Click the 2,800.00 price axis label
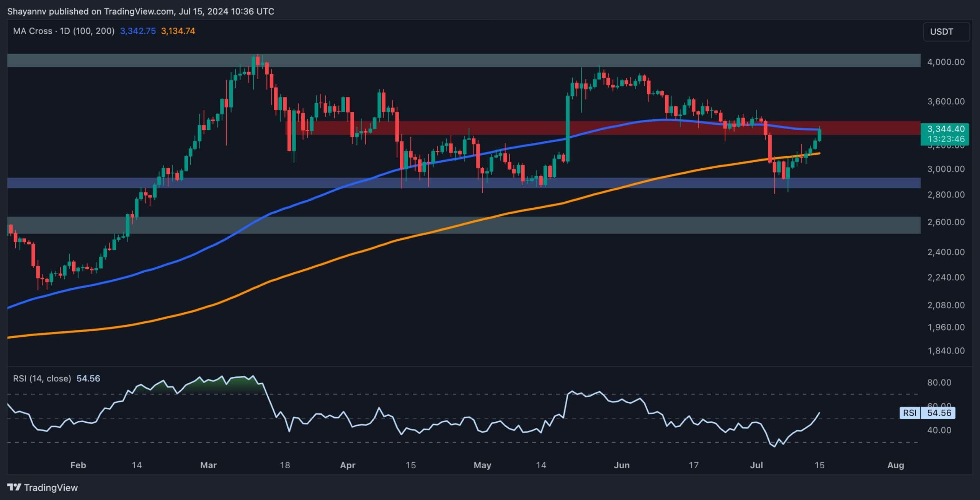The width and height of the screenshot is (980, 500). click(946, 194)
